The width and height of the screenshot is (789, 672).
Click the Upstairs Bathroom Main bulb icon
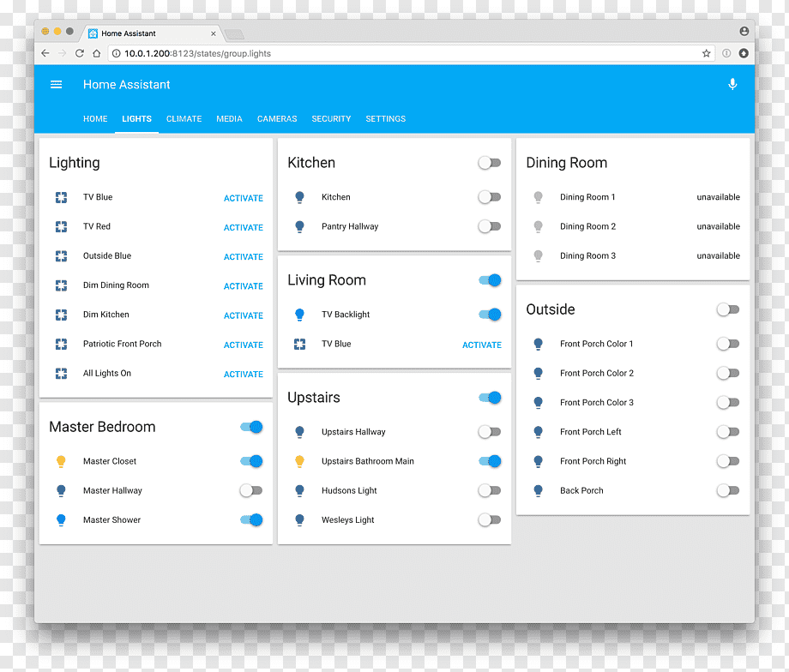tap(299, 461)
